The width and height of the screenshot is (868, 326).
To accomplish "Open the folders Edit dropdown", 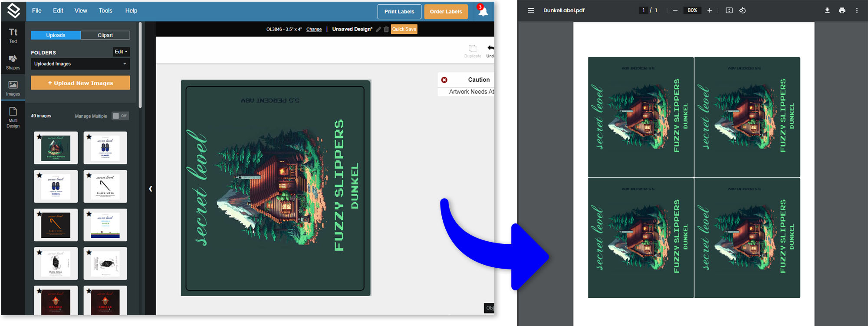I will [x=121, y=52].
